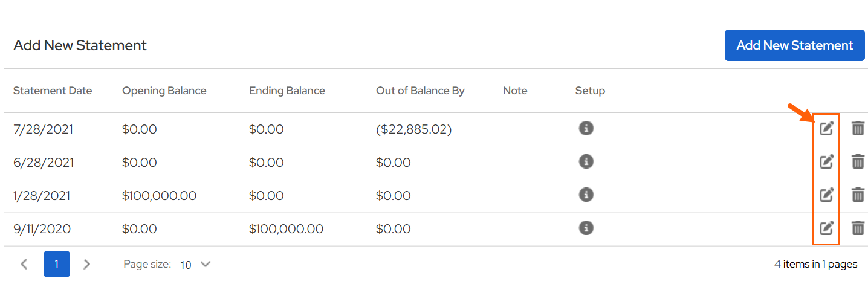Delete the 6/28/2021 statement
This screenshot has width=868, height=281.
pyautogui.click(x=858, y=161)
